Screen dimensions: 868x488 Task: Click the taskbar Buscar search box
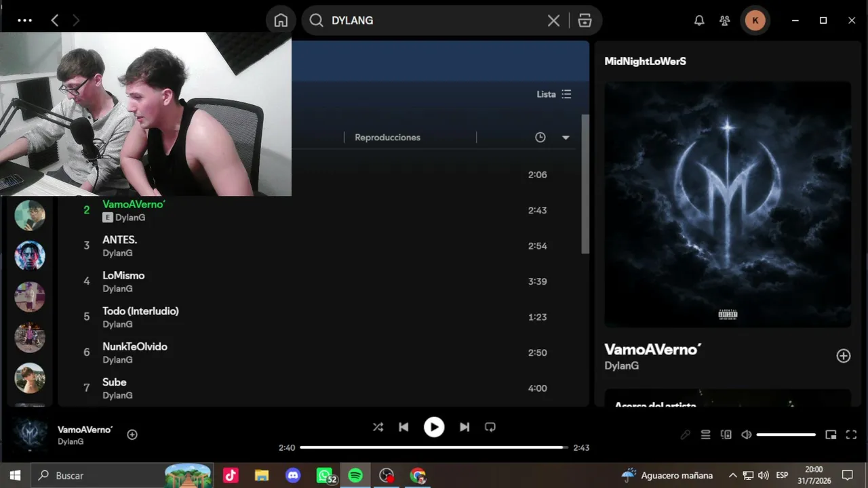click(122, 475)
